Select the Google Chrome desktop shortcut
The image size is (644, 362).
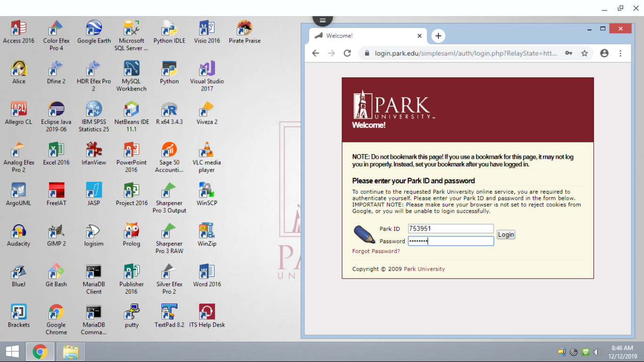pos(56,319)
